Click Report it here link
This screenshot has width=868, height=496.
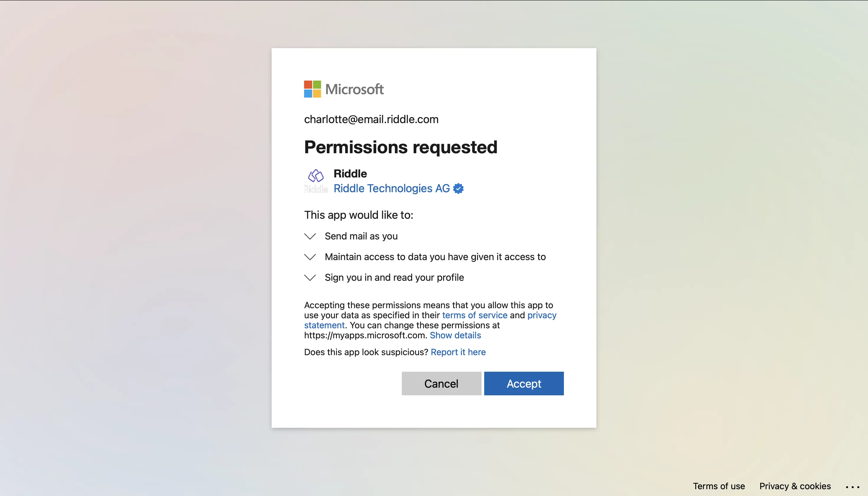pyautogui.click(x=458, y=352)
